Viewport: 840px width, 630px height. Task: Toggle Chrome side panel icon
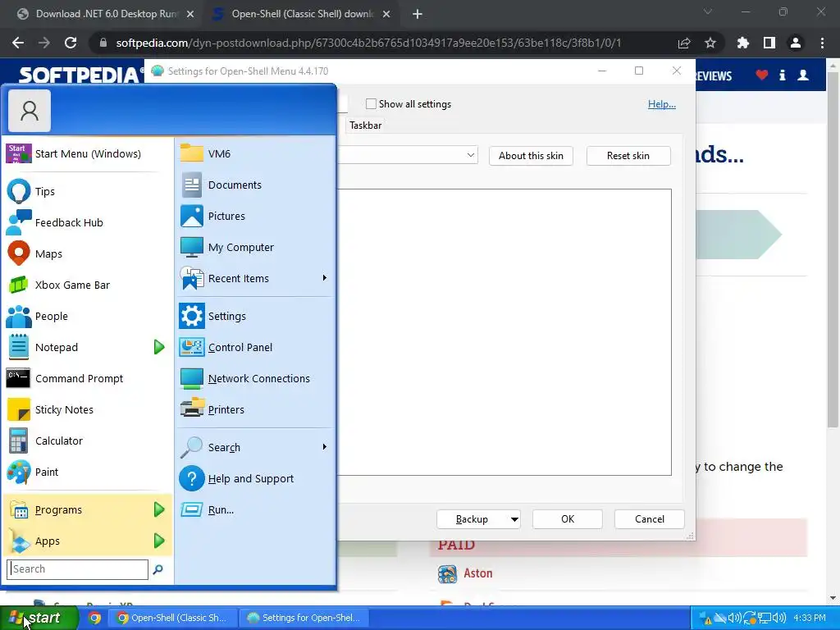click(x=769, y=43)
